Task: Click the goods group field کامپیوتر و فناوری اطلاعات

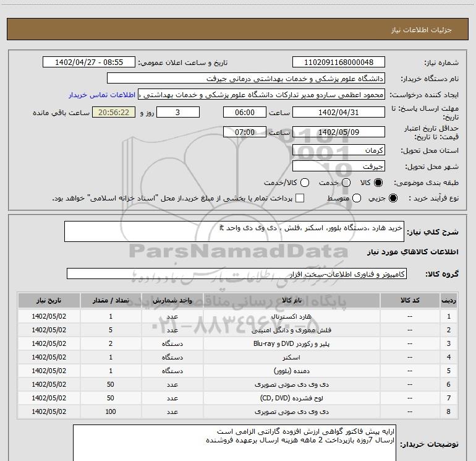Action: 237,274
